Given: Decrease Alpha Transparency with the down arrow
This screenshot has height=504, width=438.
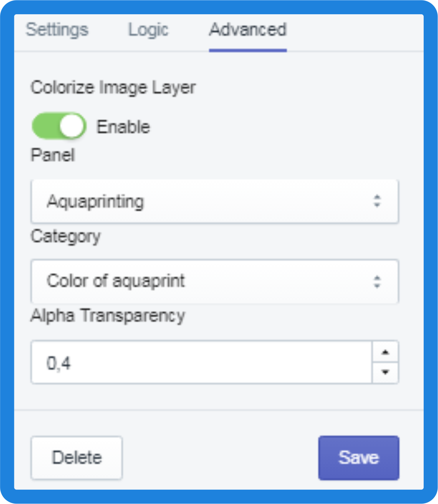Looking at the screenshot, I should (385, 372).
